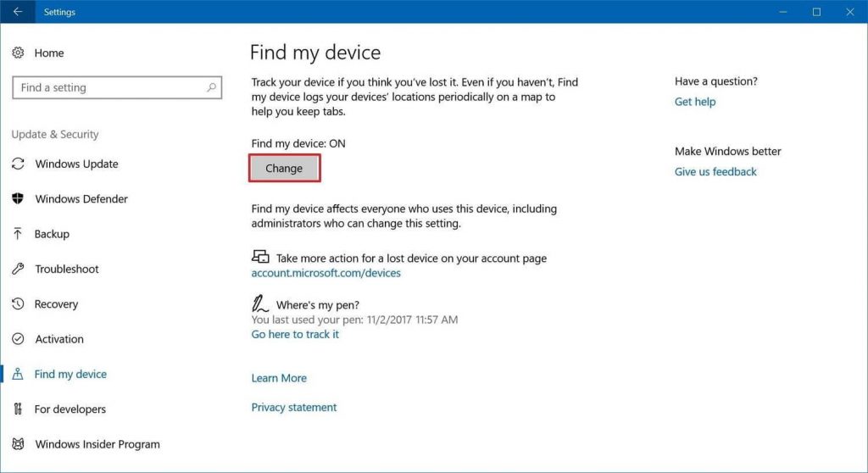Click the Make Windows better heading
This screenshot has height=473, width=868.
(x=727, y=151)
